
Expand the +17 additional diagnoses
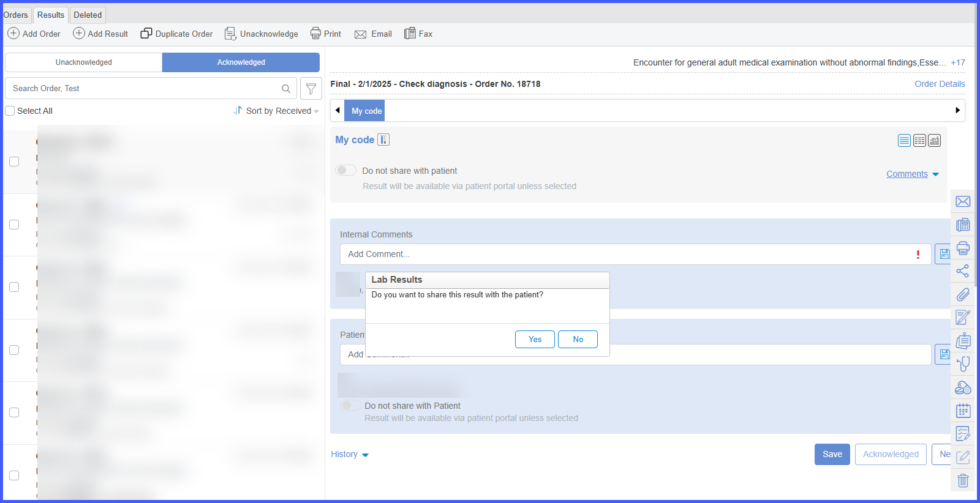point(958,62)
